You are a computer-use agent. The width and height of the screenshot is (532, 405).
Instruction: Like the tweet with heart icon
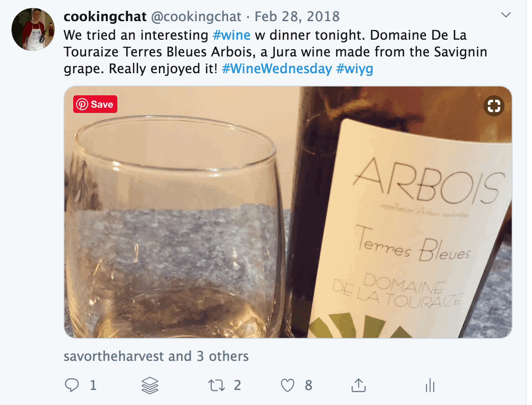pyautogui.click(x=288, y=386)
